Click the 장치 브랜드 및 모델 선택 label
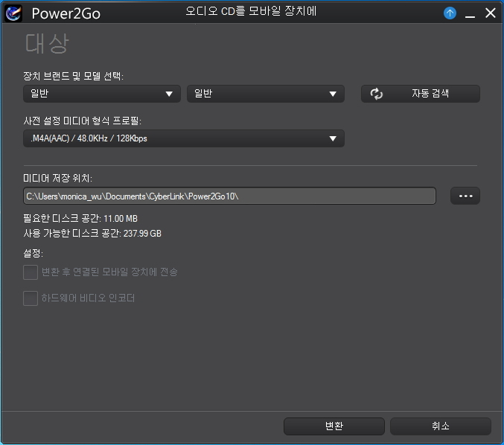504x445 pixels. pyautogui.click(x=73, y=76)
